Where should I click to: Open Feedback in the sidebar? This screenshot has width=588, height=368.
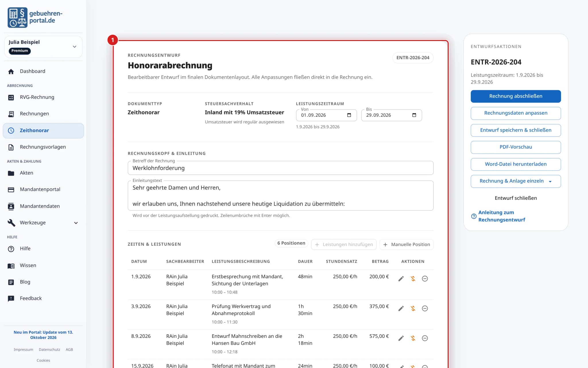[43, 298]
